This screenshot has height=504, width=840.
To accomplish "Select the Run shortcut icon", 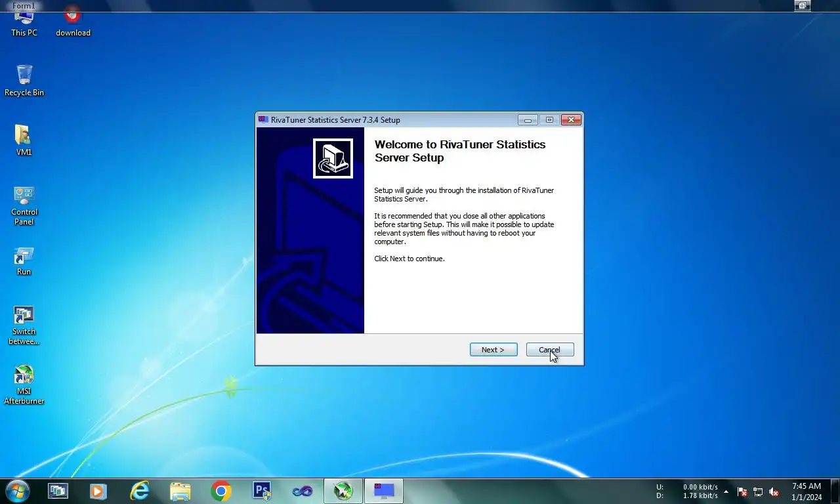I will point(24,261).
